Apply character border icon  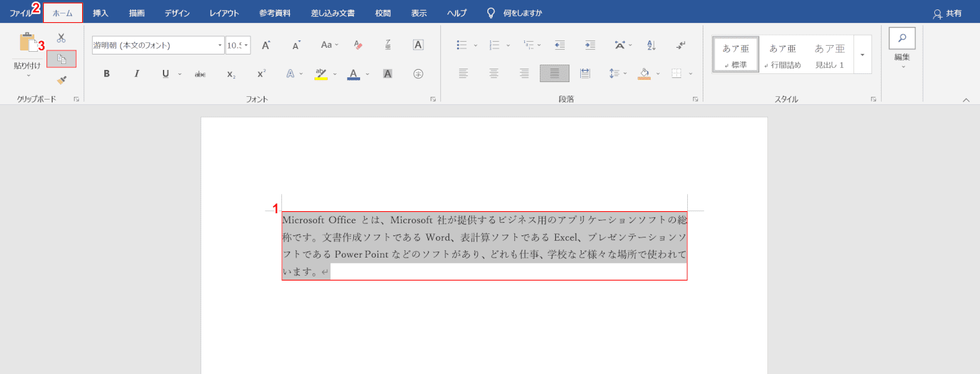coord(418,45)
